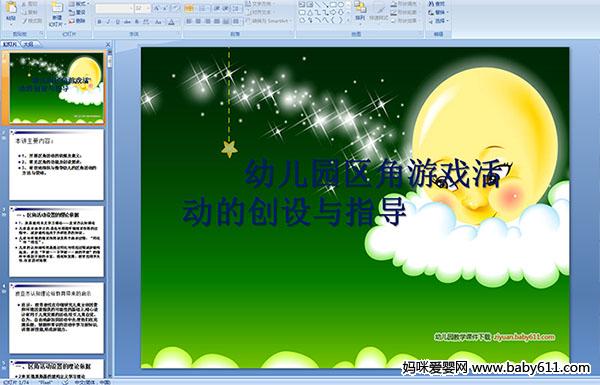
Task: Click the Replace button in editing group
Action: (x=437, y=12)
